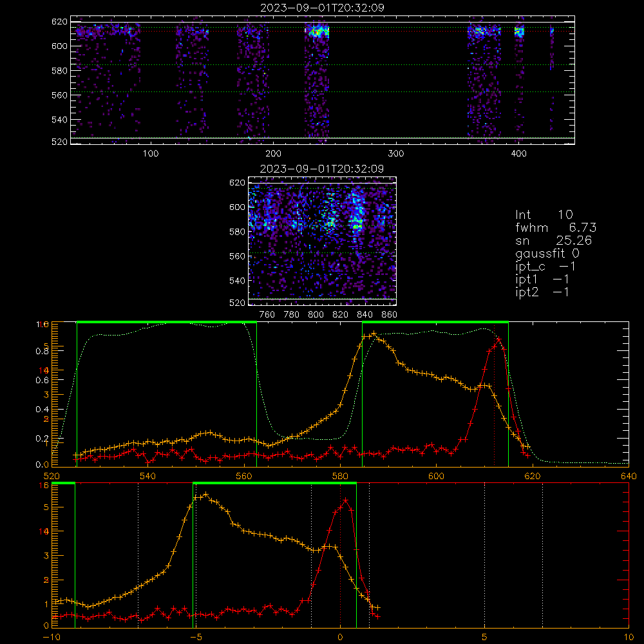Click the 0.8 y-axis label on profile plot
Screen dimensions: 644x644
[43, 351]
